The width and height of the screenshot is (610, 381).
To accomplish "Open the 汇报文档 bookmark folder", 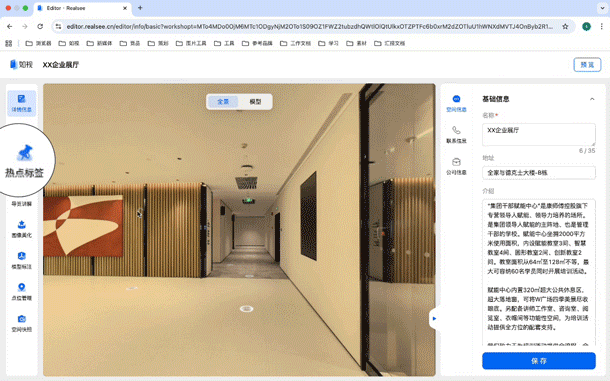I will point(390,43).
